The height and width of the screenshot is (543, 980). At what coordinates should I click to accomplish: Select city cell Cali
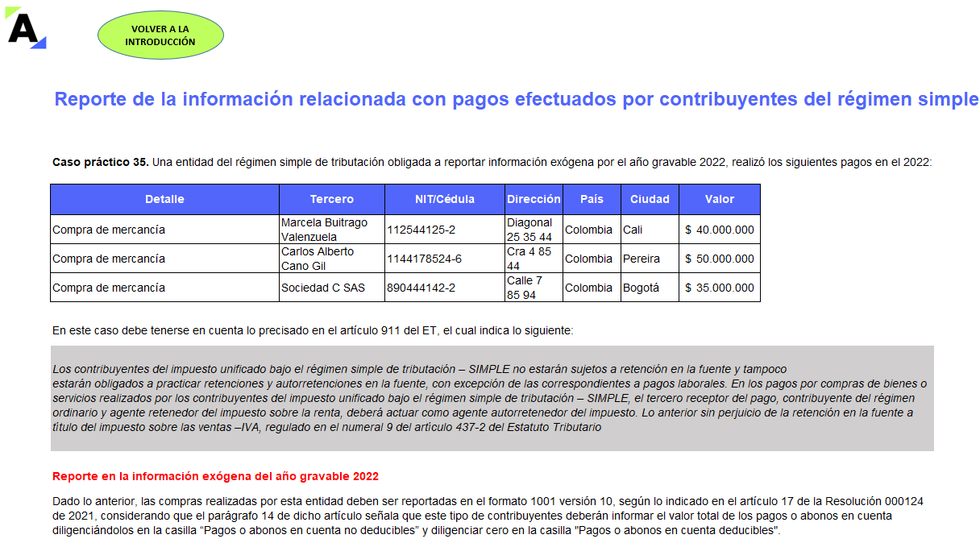click(x=650, y=230)
